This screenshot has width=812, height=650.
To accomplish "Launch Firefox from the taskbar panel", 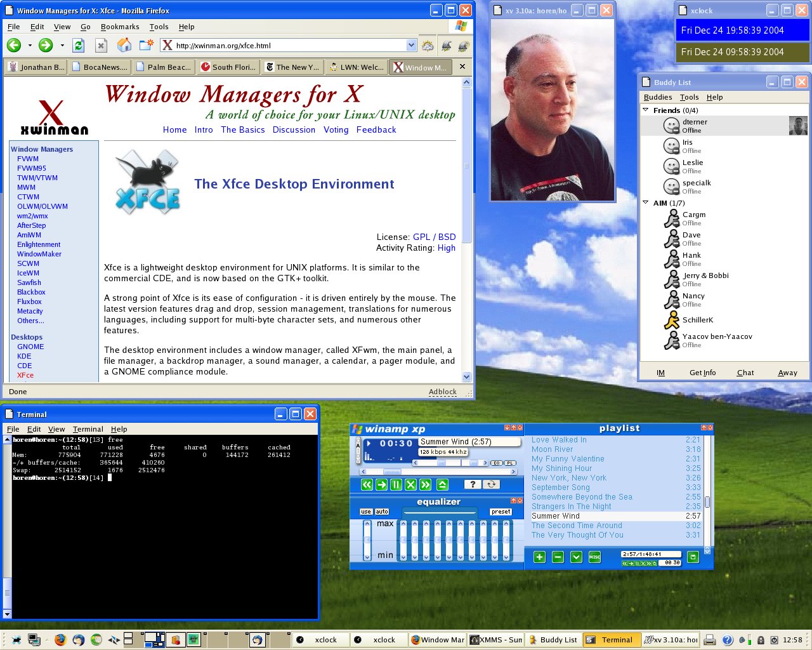I will tap(60, 639).
